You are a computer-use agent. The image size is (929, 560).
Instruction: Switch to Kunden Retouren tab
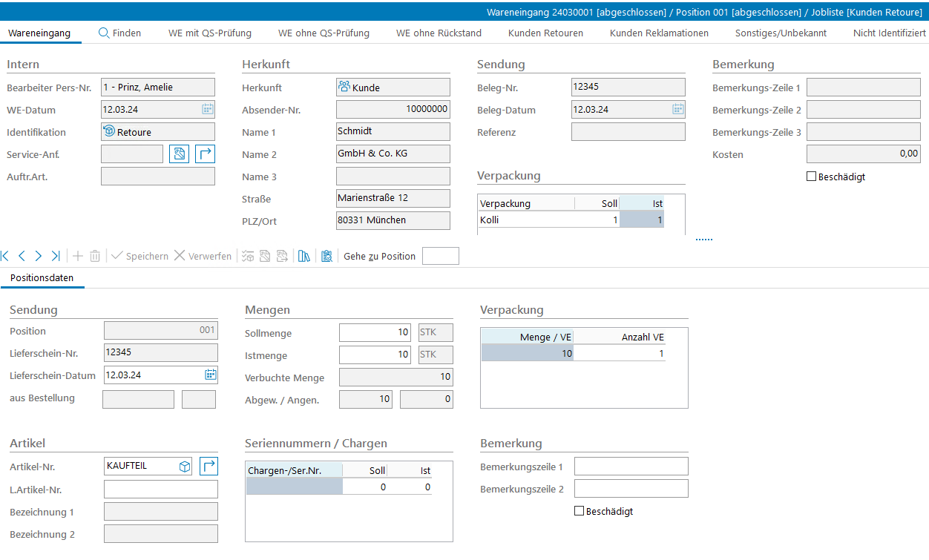(x=545, y=33)
